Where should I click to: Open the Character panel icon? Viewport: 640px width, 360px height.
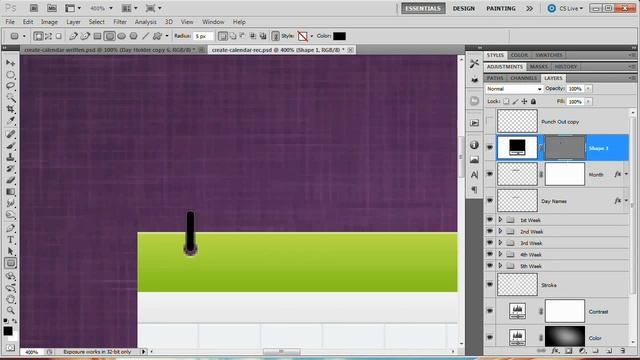[474, 175]
